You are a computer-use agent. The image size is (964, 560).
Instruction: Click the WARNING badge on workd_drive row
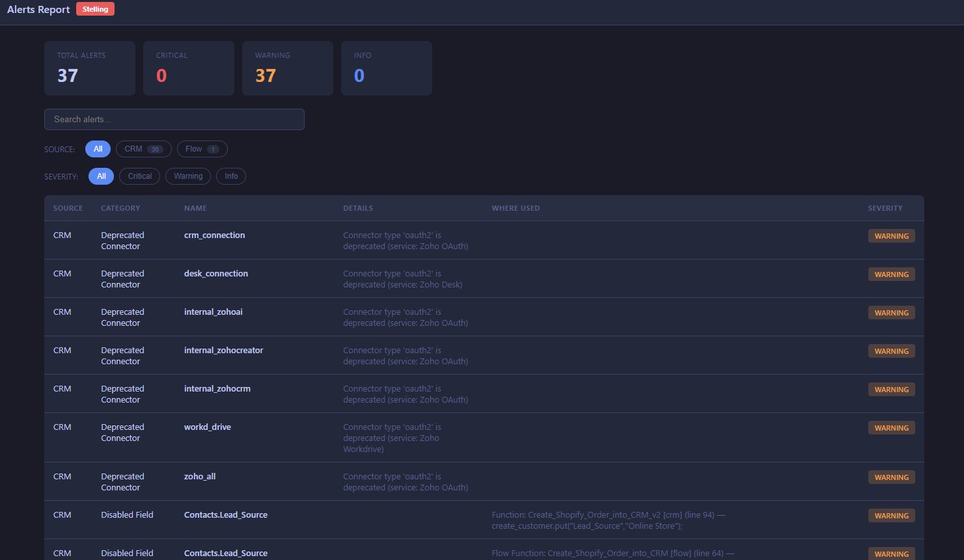[891, 427]
